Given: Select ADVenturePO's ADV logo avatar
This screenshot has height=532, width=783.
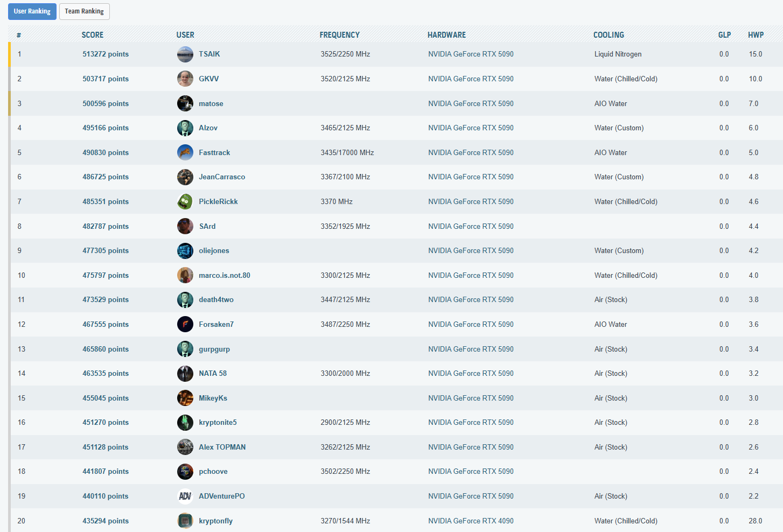Looking at the screenshot, I should point(185,496).
